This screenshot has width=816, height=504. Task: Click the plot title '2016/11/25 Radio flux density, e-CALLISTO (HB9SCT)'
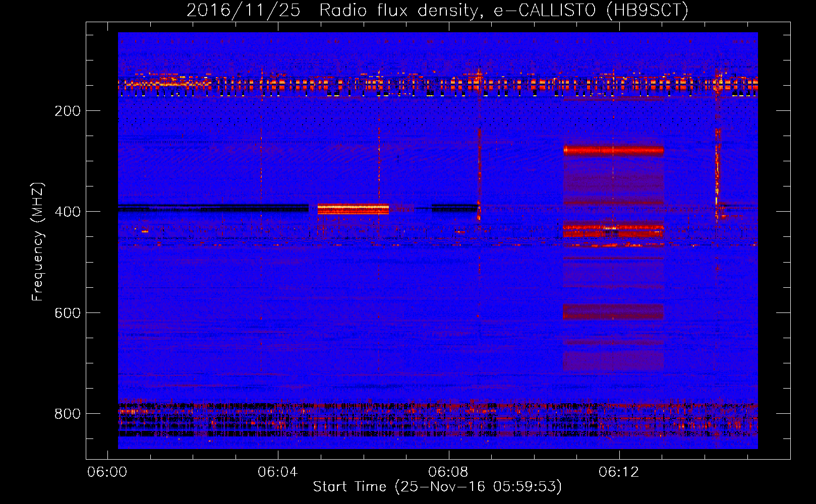point(437,10)
